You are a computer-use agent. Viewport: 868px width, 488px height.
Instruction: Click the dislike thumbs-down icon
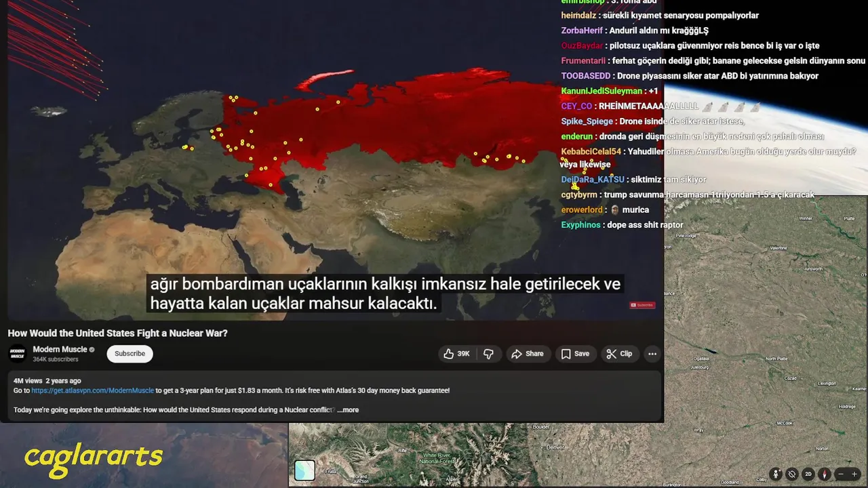click(488, 354)
